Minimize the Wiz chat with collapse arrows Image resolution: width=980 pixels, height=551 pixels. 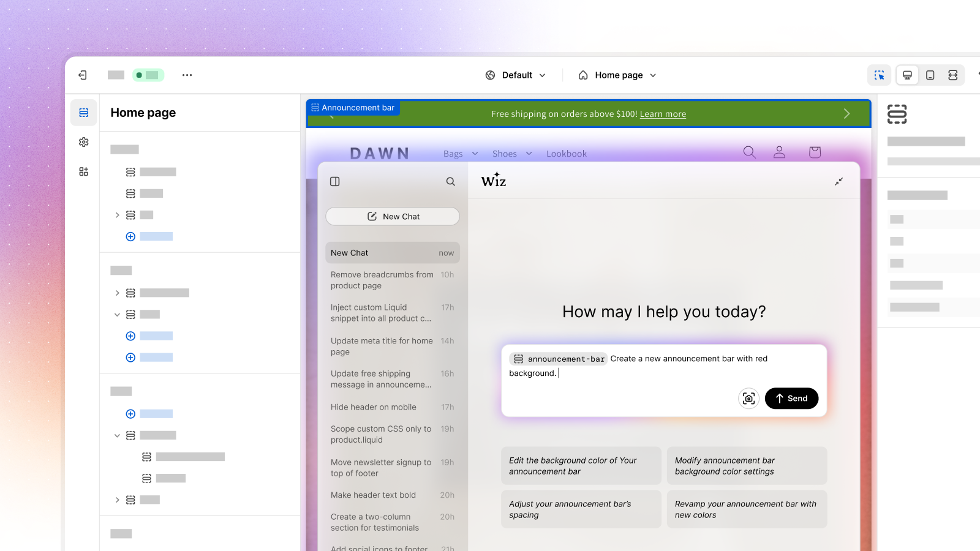(x=839, y=181)
